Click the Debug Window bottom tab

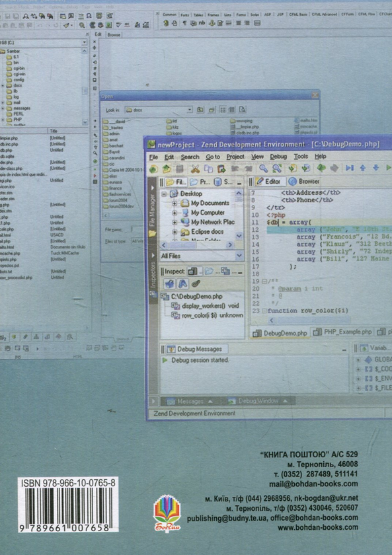pos(257,402)
